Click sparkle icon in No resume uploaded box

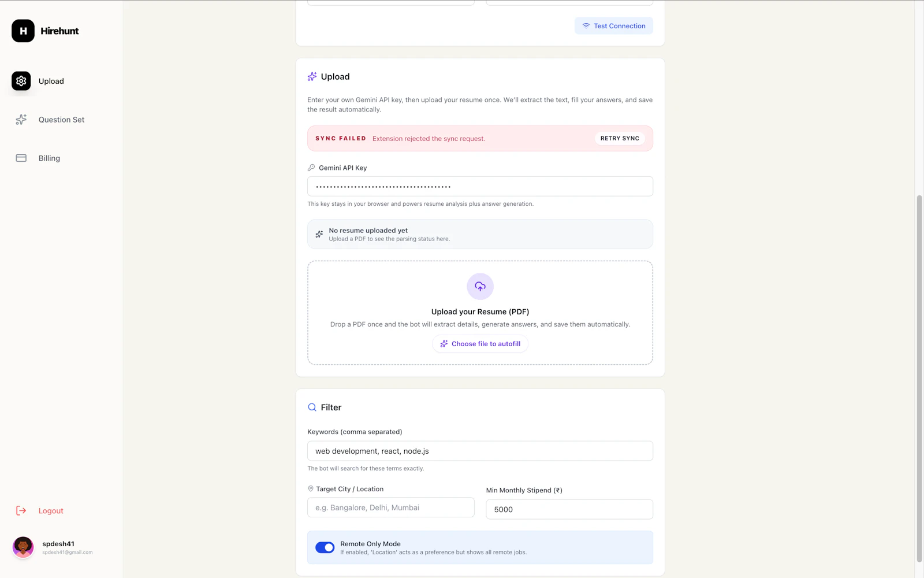point(319,234)
